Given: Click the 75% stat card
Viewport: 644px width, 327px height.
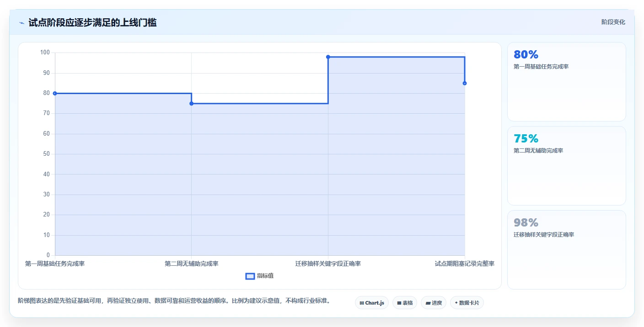Looking at the screenshot, I should 567,166.
